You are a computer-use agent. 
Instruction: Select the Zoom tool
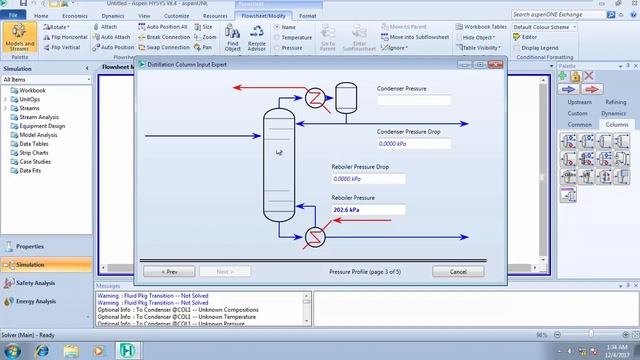(205, 37)
